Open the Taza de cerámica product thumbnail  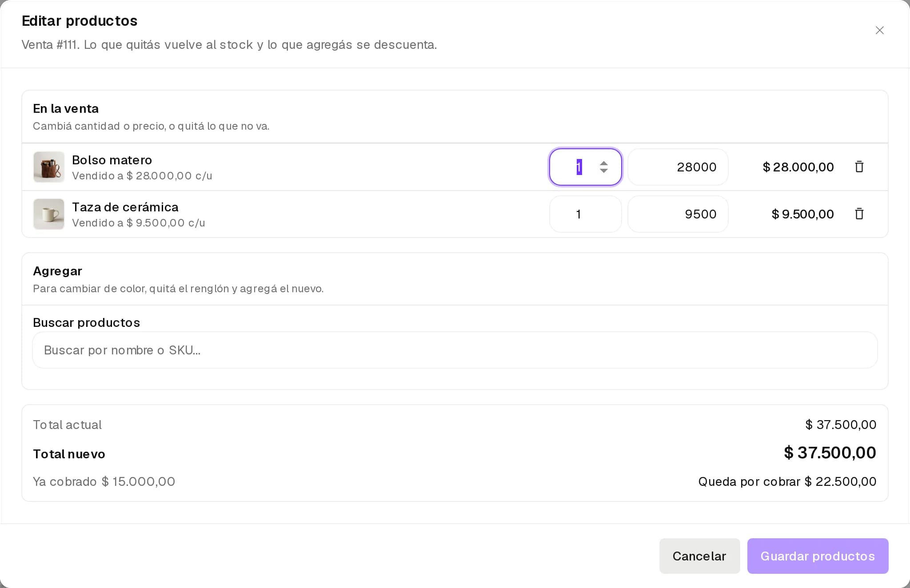tap(49, 214)
